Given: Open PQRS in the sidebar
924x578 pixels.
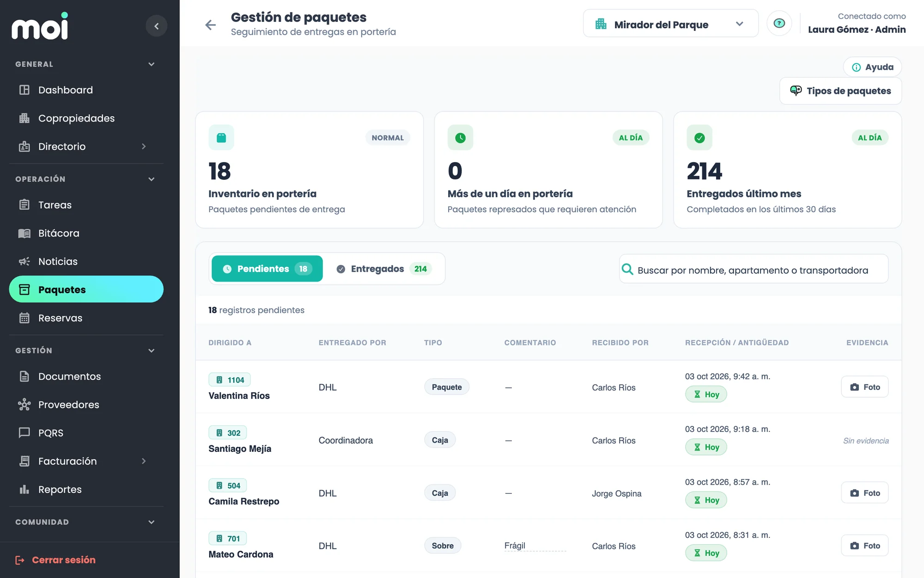Looking at the screenshot, I should 86,433.
